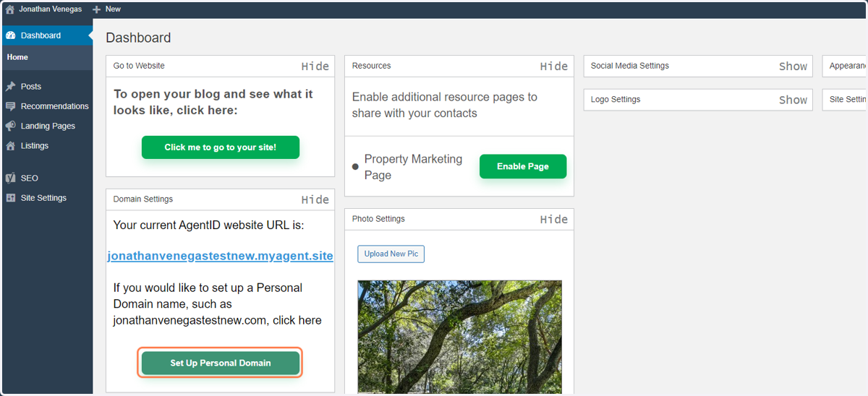This screenshot has width=868, height=396.
Task: Click the Go to Website panel title
Action: click(139, 66)
